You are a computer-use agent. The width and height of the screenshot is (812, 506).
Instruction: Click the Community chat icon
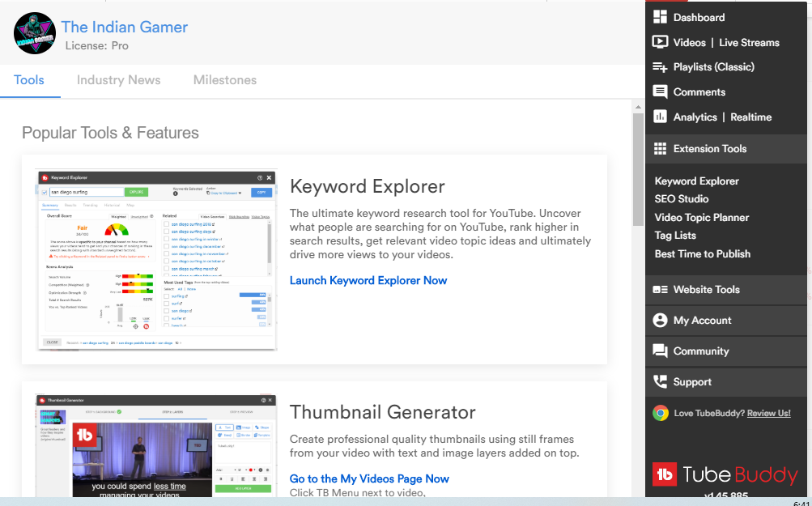click(x=660, y=351)
